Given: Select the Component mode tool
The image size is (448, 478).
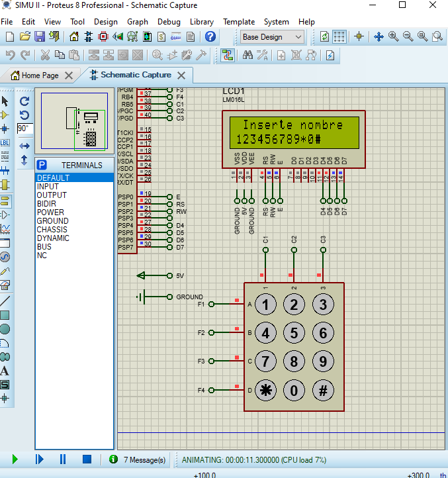Looking at the screenshot, I should 5,115.
